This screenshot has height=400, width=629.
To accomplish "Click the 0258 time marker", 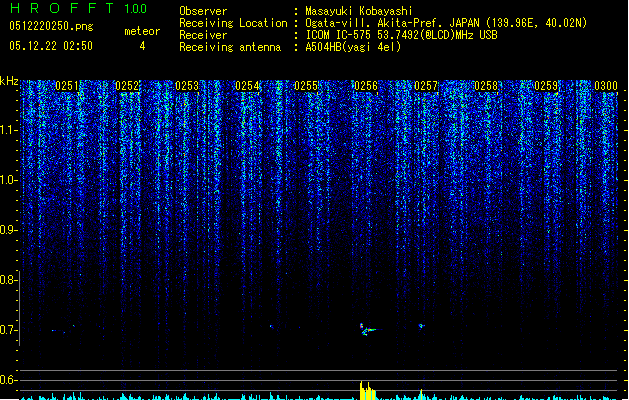I will tap(486, 86).
